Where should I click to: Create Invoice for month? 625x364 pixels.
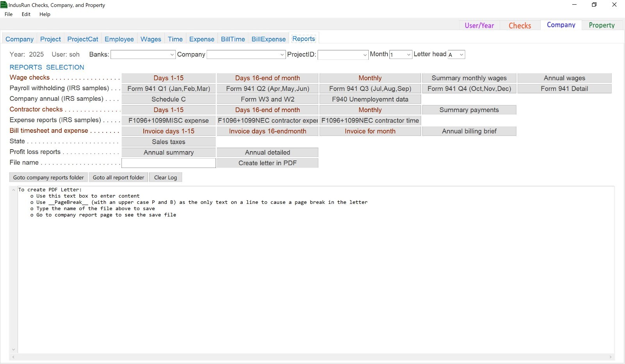point(370,131)
